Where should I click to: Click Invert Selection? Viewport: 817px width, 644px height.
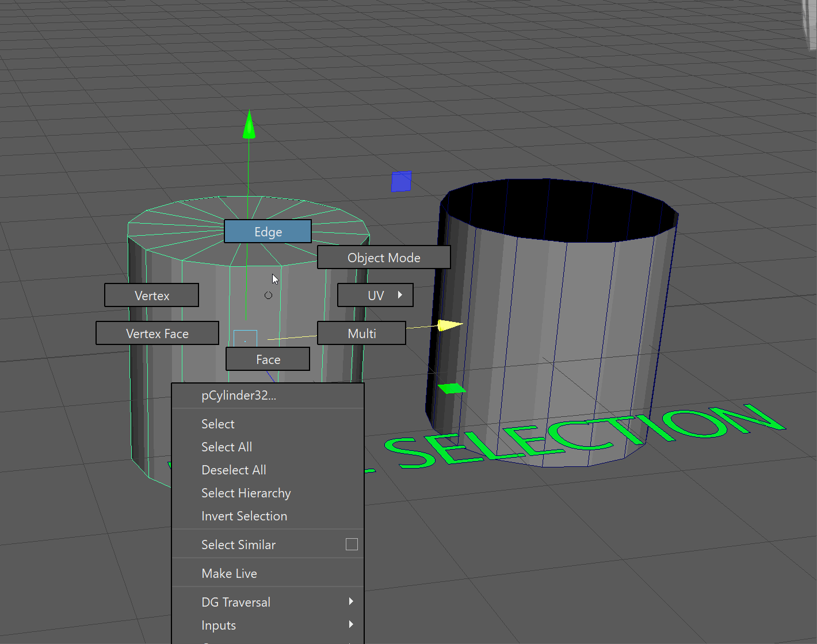tap(244, 516)
